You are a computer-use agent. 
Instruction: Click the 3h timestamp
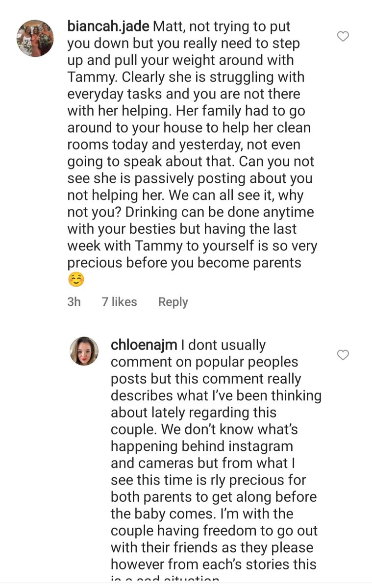coord(74,302)
